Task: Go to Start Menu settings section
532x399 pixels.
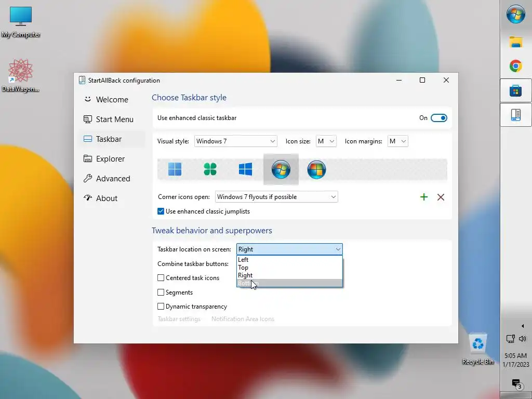Action: tap(112, 119)
